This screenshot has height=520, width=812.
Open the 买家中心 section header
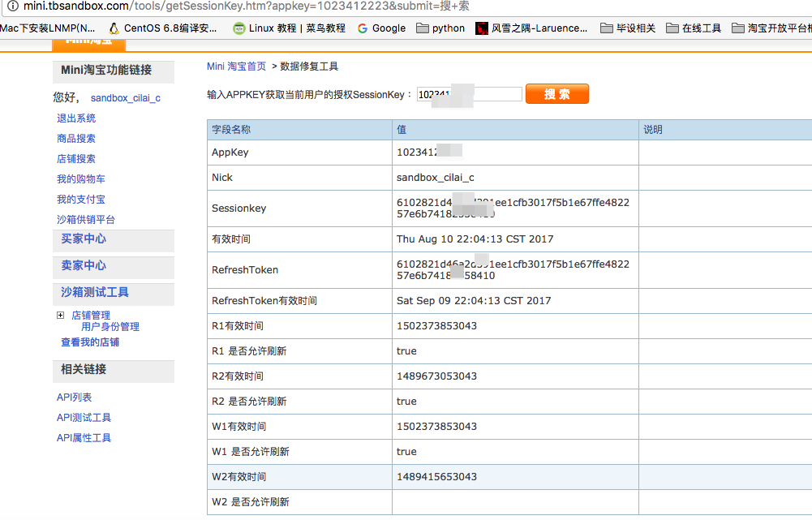tap(84, 239)
